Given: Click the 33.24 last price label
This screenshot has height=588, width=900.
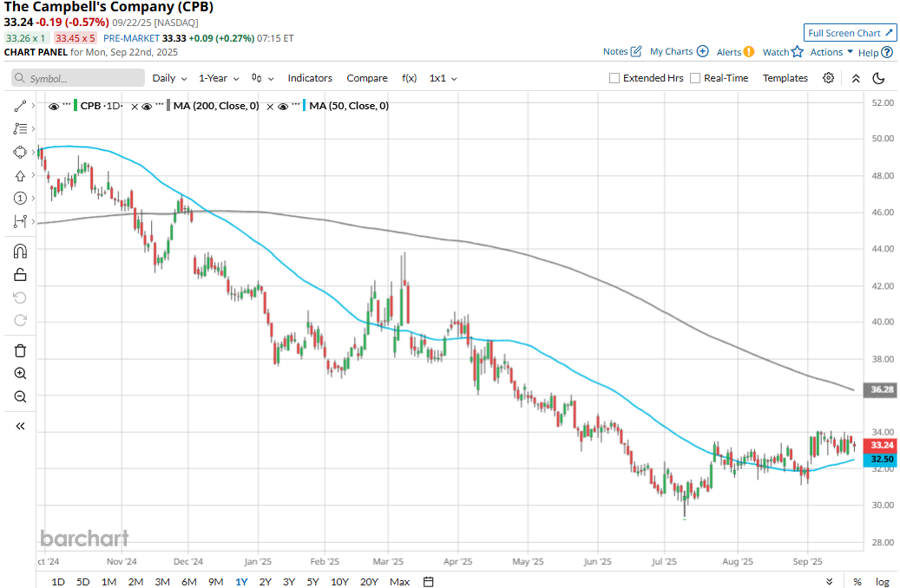Looking at the screenshot, I should click(x=881, y=445).
